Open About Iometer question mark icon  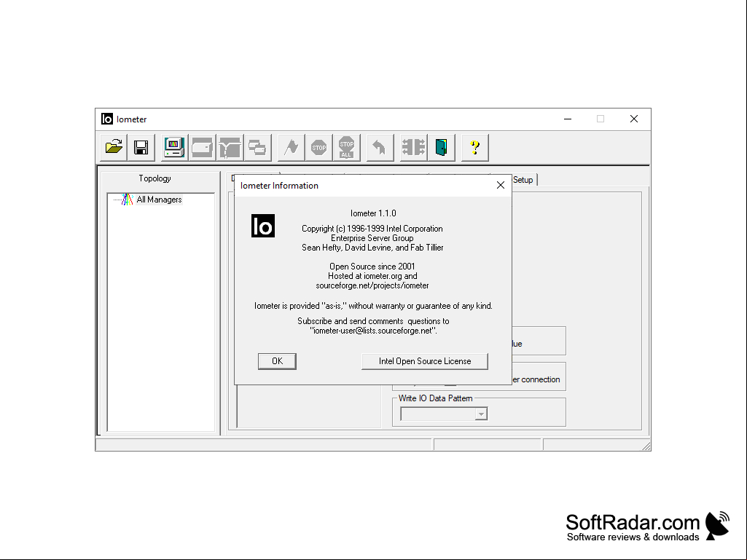tap(475, 147)
